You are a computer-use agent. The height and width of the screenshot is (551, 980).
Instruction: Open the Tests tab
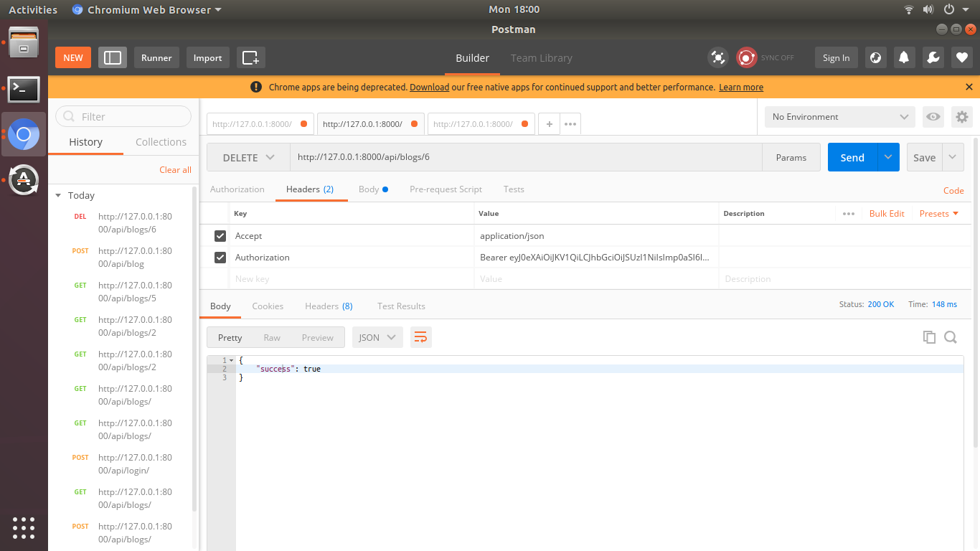(x=514, y=189)
